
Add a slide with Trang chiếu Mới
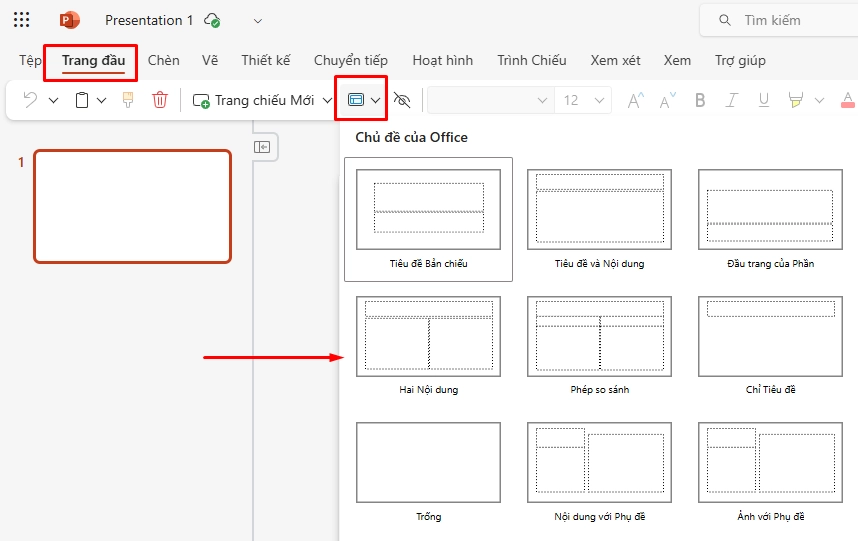point(253,100)
